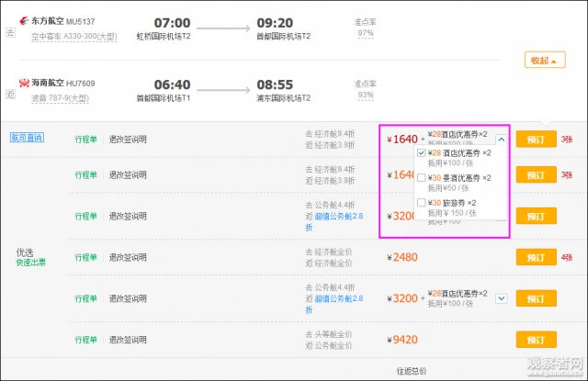Click flight number MU5137
This screenshot has width=588, height=381.
(x=81, y=22)
